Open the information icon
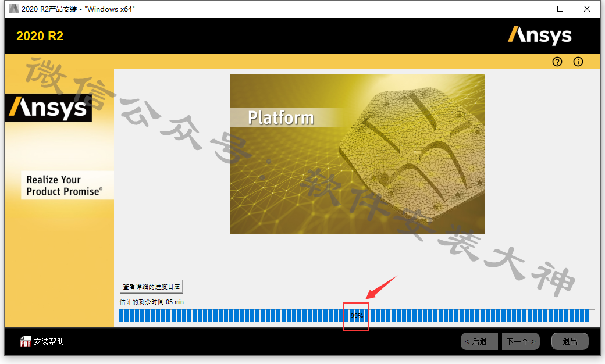This screenshot has height=364, width=605. click(x=578, y=62)
